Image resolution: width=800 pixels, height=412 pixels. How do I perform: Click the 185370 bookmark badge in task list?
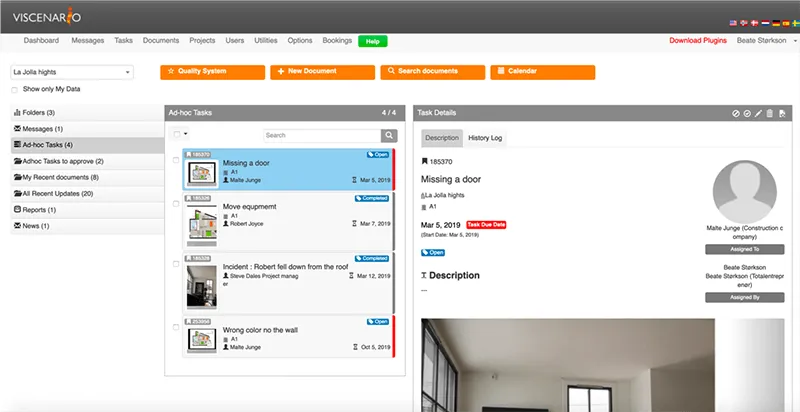[x=198, y=154]
